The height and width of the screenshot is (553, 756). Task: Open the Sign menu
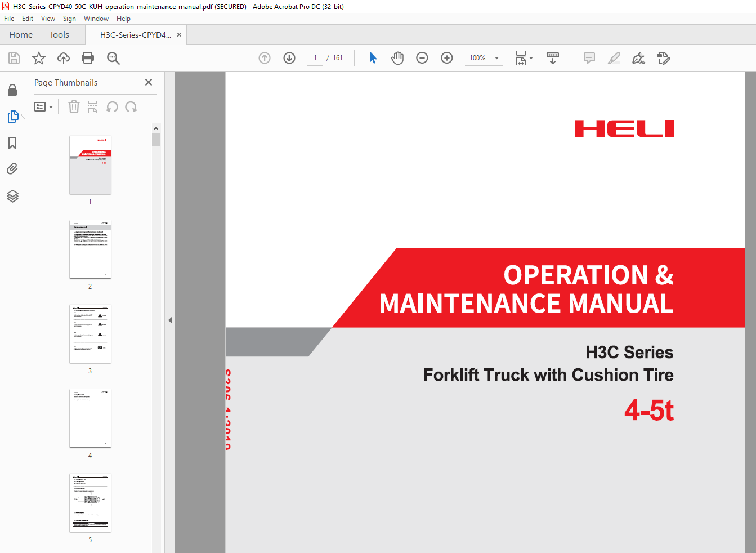[x=69, y=19]
